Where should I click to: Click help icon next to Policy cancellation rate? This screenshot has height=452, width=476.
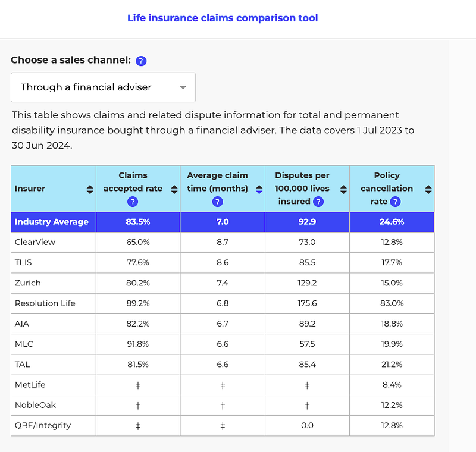coord(395,202)
